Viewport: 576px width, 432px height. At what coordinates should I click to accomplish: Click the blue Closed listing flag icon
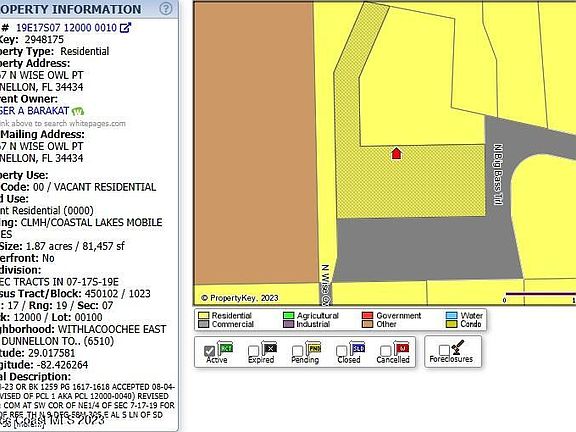(x=357, y=348)
